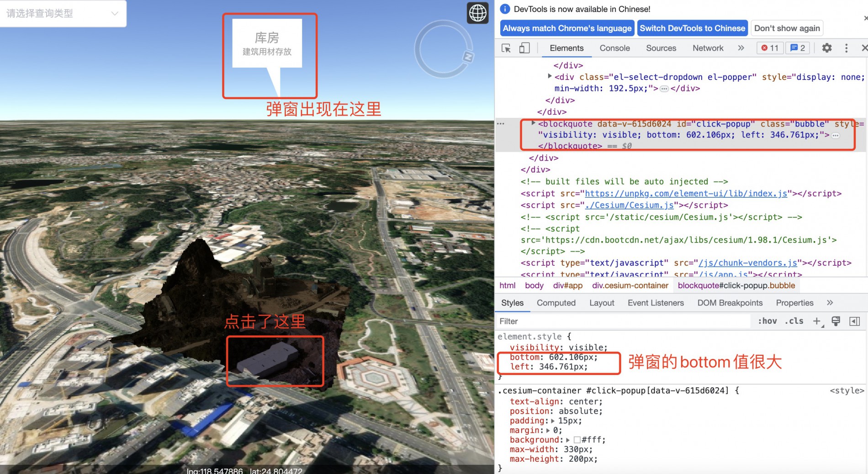This screenshot has height=474, width=868.
Task: Click the text-align: center declaration
Action: (x=556, y=402)
